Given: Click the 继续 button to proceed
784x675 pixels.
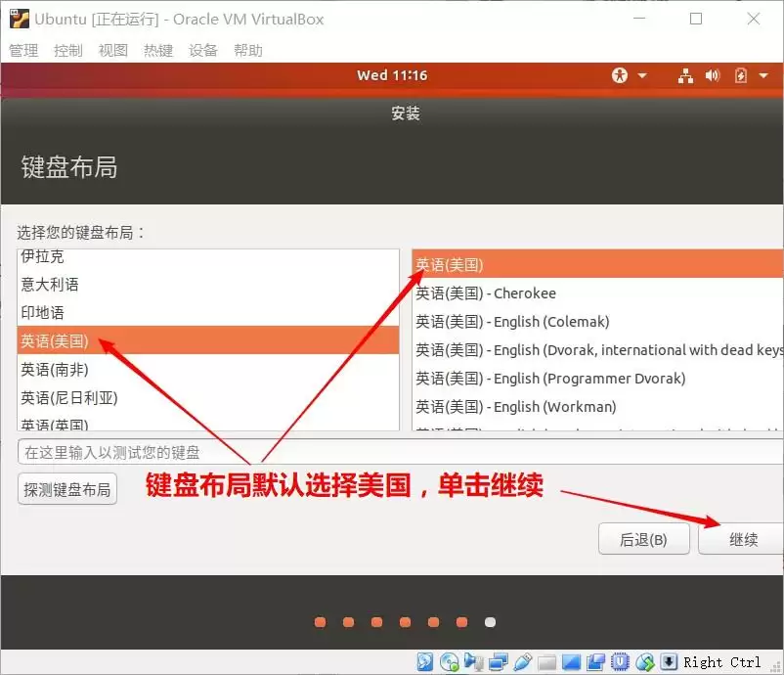Looking at the screenshot, I should 742,538.
